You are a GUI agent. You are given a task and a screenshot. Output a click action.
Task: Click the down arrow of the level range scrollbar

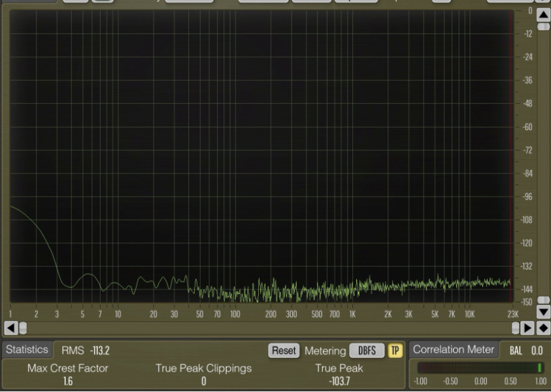[543, 312]
